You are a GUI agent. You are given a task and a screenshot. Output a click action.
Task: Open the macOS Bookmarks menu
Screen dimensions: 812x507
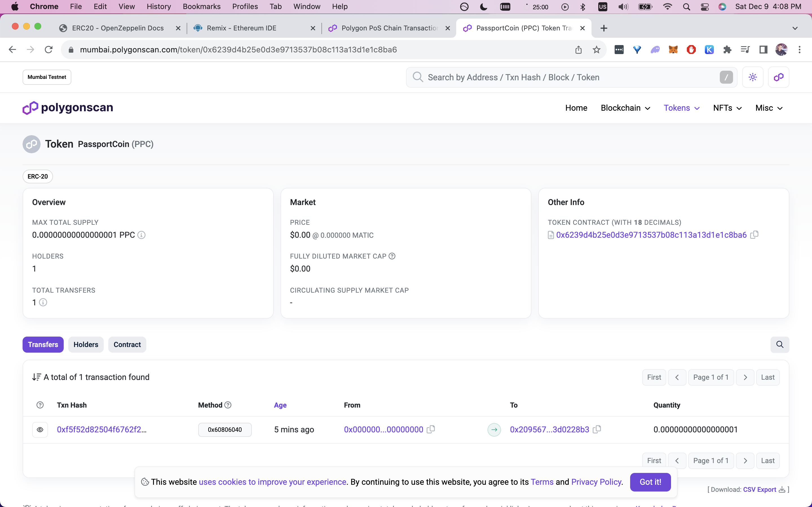pos(201,6)
